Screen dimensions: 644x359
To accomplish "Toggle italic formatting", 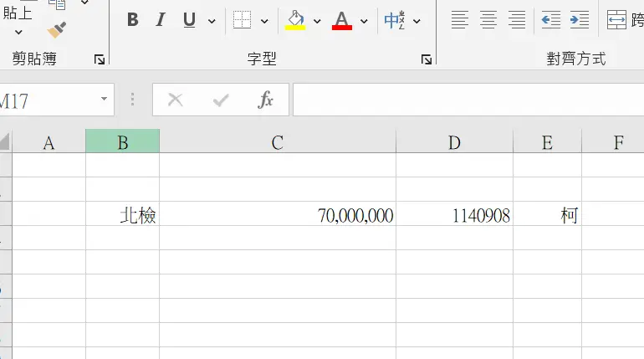I will tap(161, 20).
